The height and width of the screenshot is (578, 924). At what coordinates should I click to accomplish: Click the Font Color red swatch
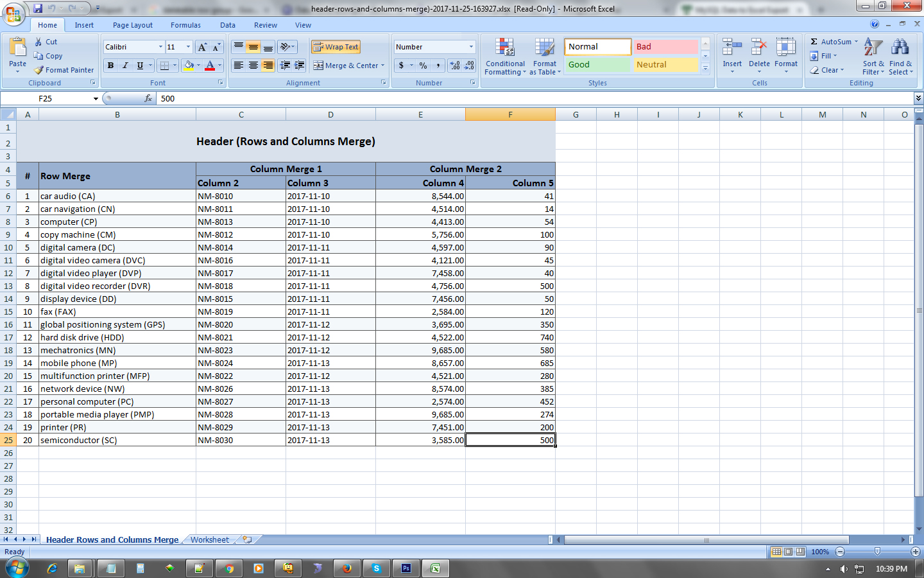pyautogui.click(x=210, y=66)
